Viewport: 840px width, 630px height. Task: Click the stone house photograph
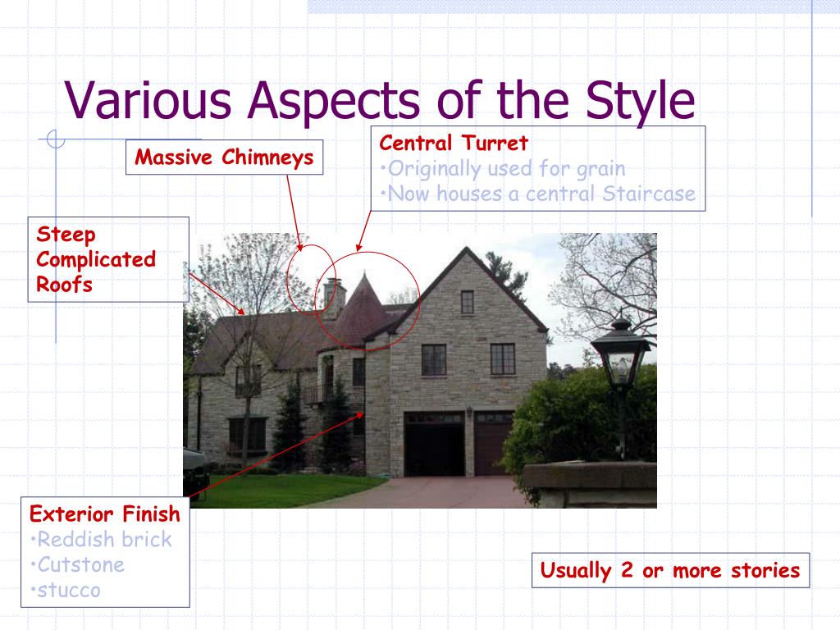(420, 371)
